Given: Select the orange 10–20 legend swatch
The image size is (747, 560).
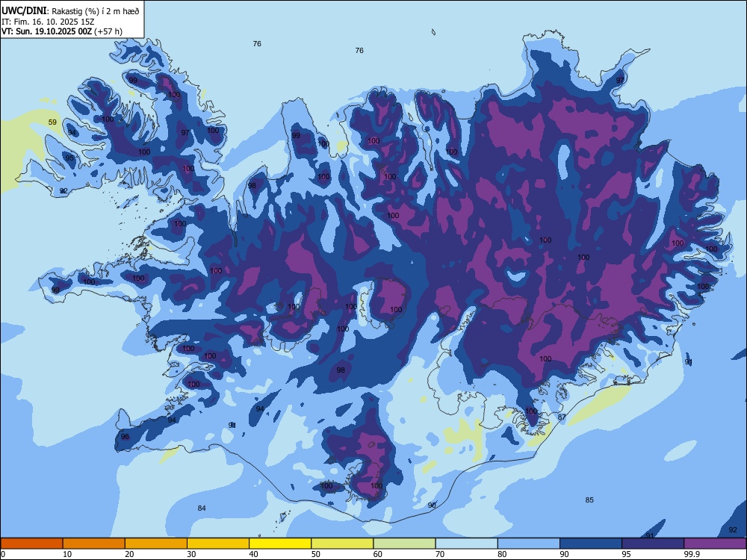Looking at the screenshot, I should coord(94,544).
